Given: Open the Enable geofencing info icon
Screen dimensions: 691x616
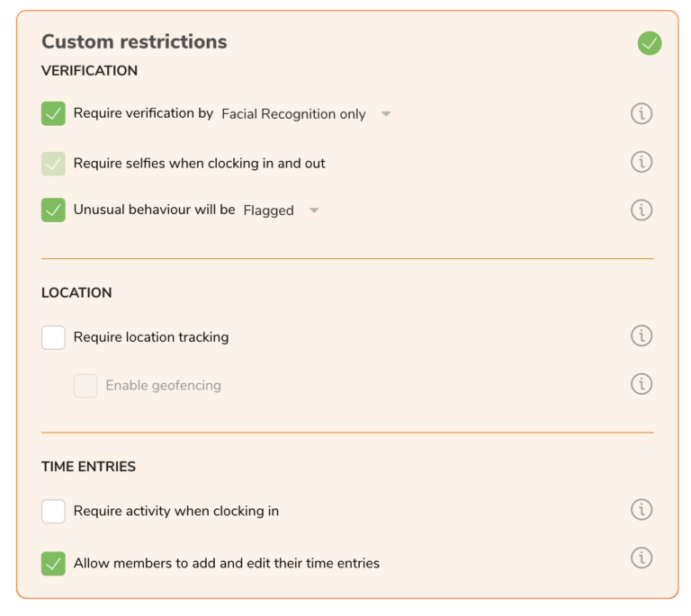Looking at the screenshot, I should pos(642,383).
